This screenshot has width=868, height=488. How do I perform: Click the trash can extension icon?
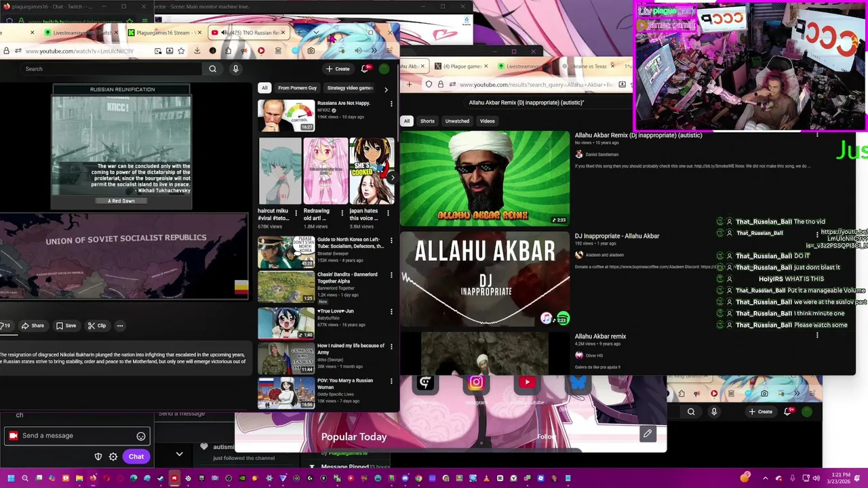[278, 51]
